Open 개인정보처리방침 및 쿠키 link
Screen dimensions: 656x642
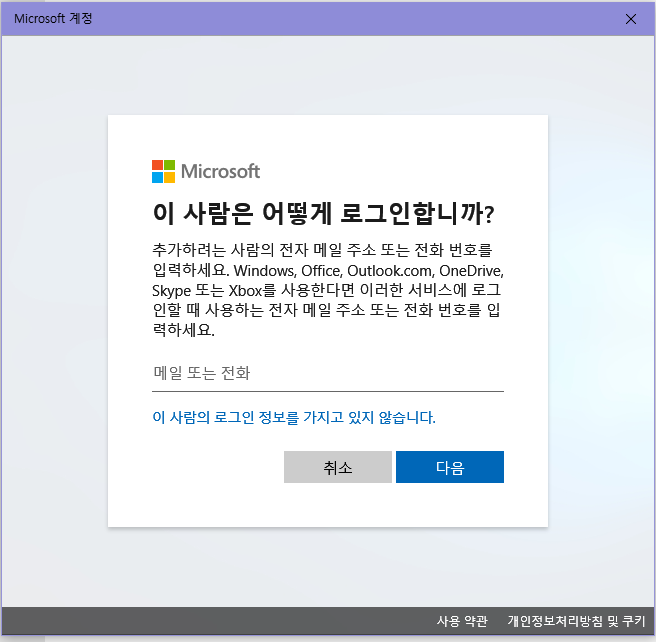(x=576, y=621)
